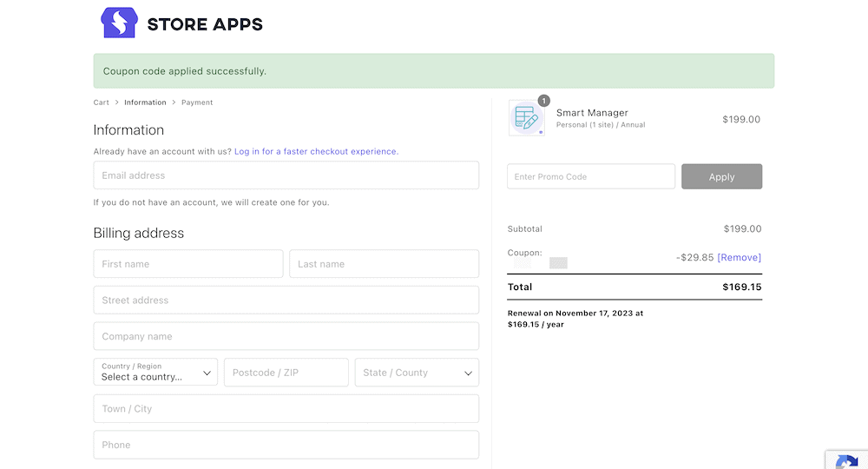The image size is (868, 469).
Task: Click the STORE APPS brand text
Action: coord(205,24)
